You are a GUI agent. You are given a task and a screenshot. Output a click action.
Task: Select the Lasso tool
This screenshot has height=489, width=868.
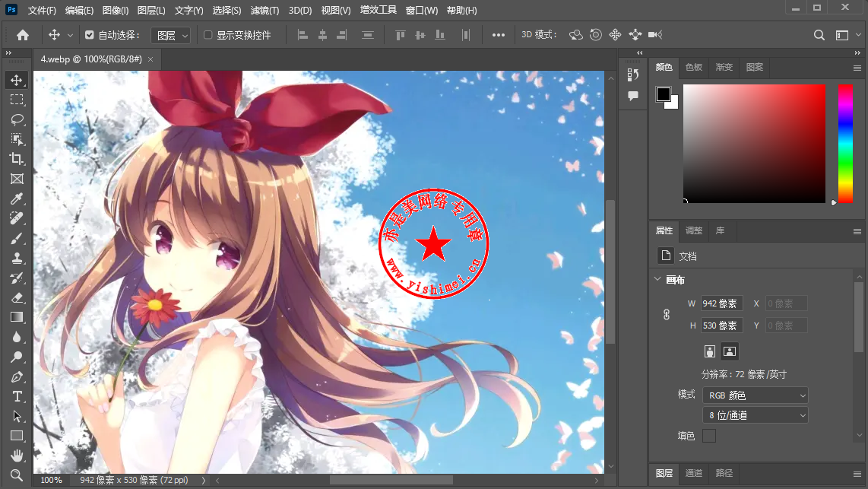[17, 119]
